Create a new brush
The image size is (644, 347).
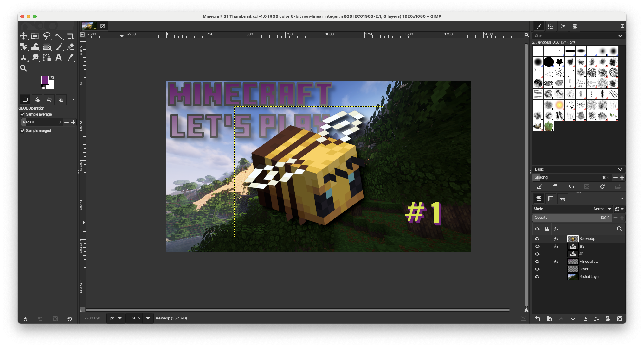(555, 187)
